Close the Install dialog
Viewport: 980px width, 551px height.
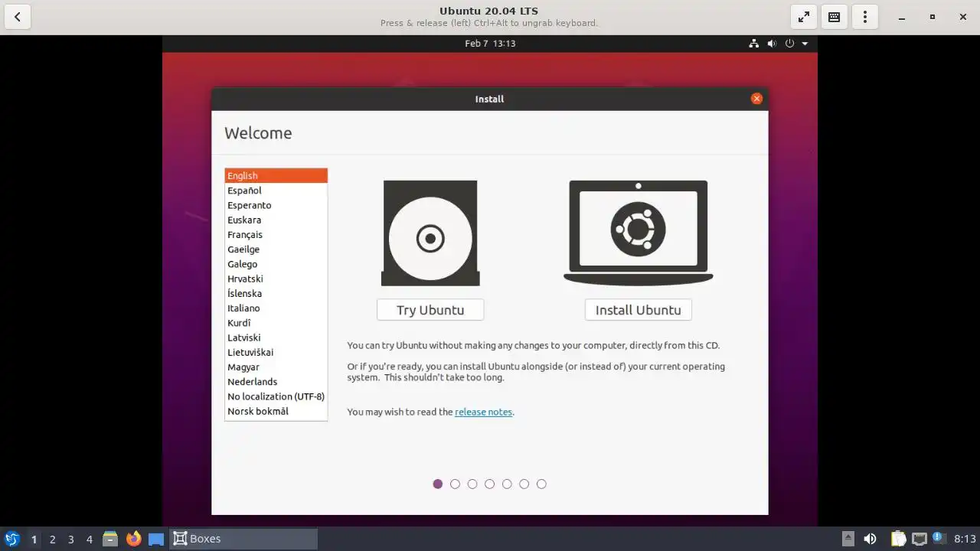(756, 99)
